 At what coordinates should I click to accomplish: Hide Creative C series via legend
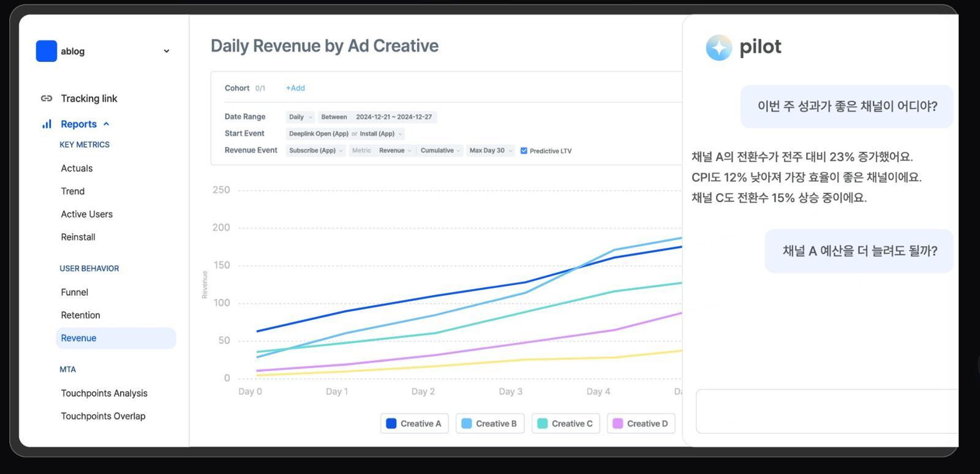coord(565,424)
